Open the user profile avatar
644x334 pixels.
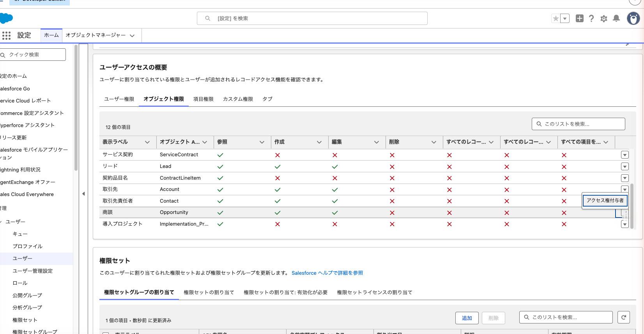pyautogui.click(x=633, y=18)
